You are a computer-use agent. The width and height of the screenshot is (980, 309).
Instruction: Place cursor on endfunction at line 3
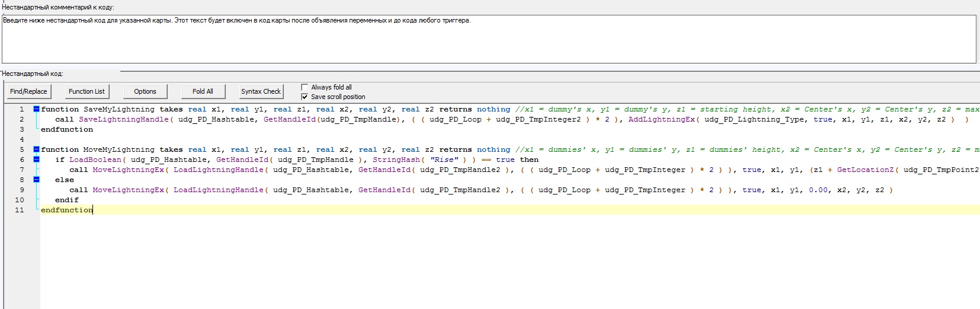point(67,129)
